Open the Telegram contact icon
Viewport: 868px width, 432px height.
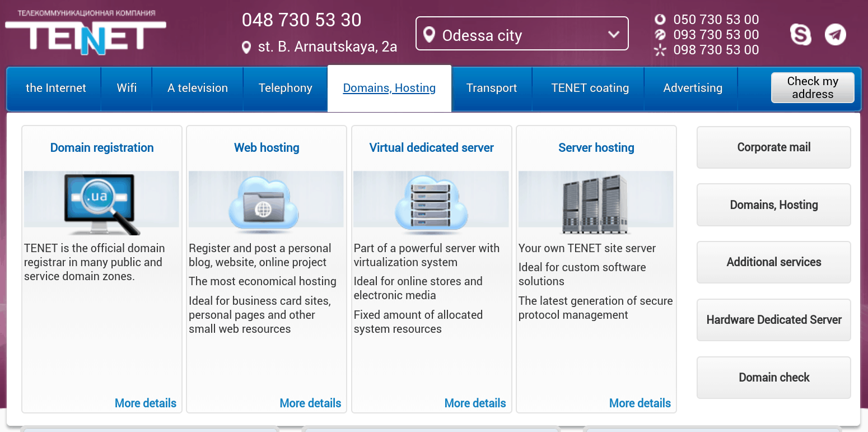click(x=835, y=35)
